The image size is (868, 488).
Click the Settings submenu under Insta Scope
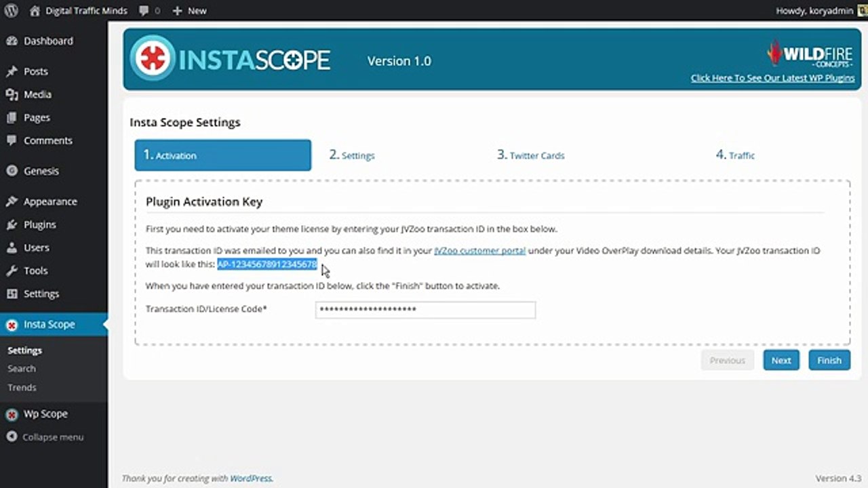[24, 350]
